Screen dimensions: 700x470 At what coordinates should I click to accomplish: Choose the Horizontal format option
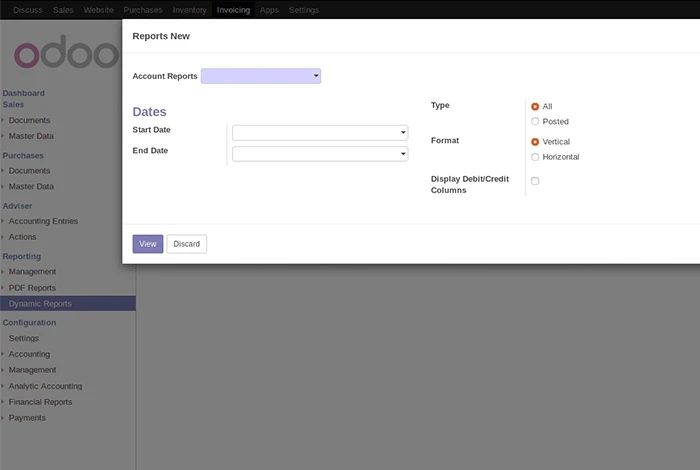535,157
